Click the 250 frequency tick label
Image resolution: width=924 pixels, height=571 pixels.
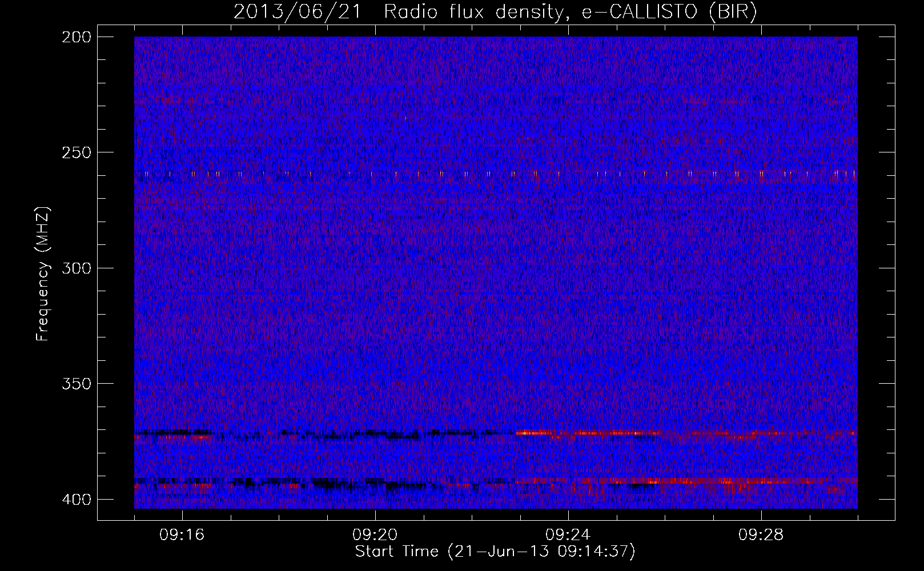[x=76, y=152]
